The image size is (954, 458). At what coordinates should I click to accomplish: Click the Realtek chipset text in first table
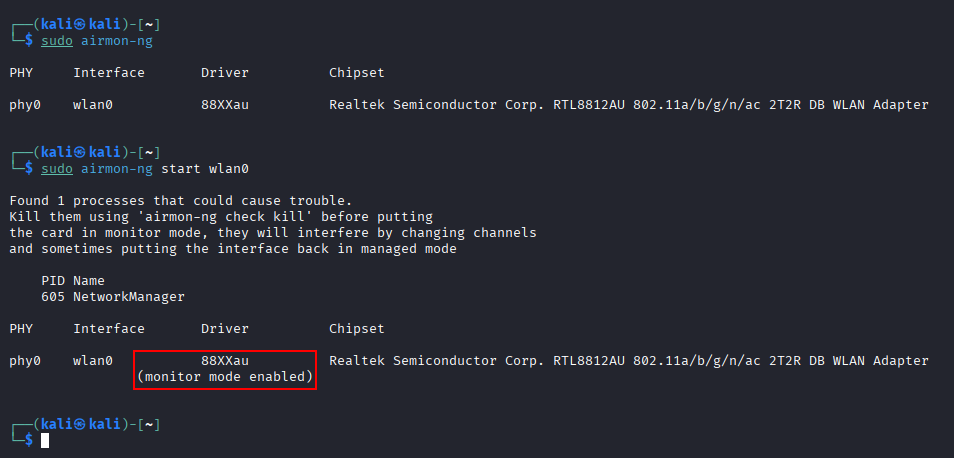[628, 105]
